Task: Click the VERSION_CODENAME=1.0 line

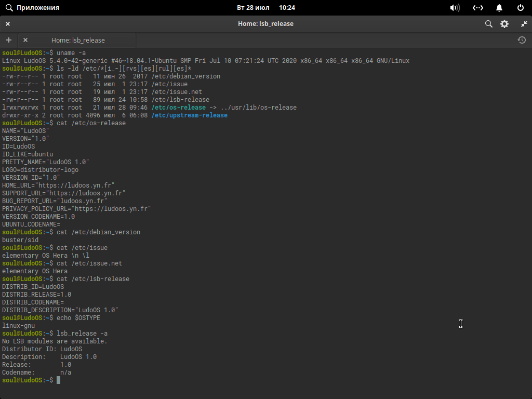Action: (38, 217)
